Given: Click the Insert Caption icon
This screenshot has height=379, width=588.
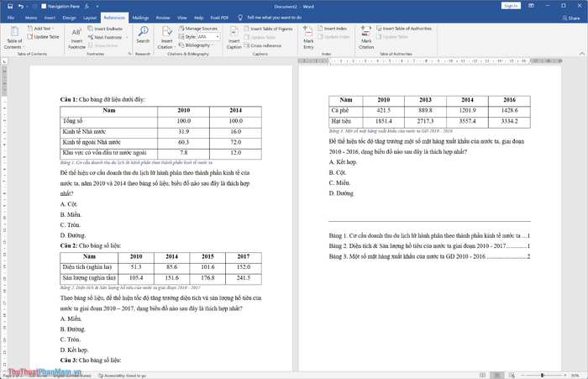Looking at the screenshot, I should tap(234, 36).
